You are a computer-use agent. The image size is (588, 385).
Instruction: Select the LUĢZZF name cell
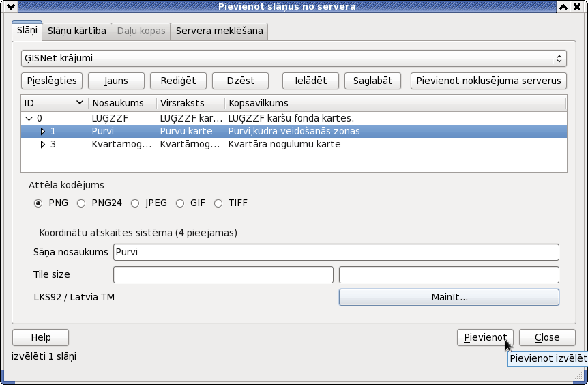coord(111,119)
